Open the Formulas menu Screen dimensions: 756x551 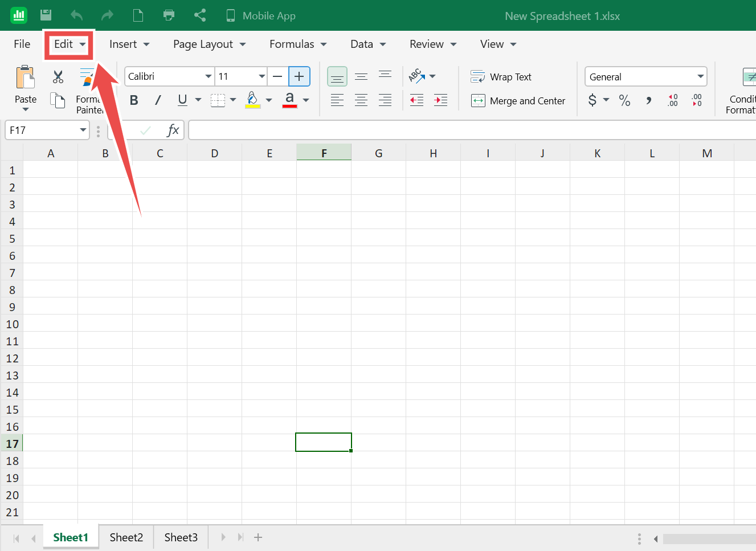(298, 44)
